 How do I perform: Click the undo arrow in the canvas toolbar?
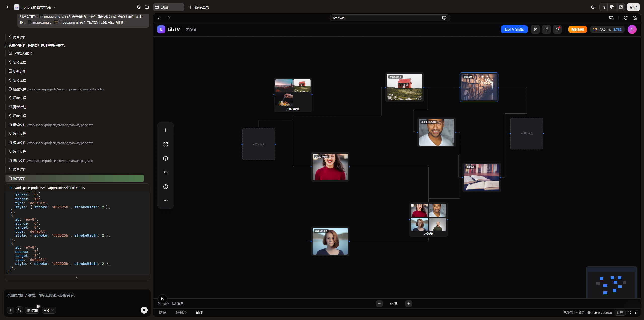(x=165, y=172)
